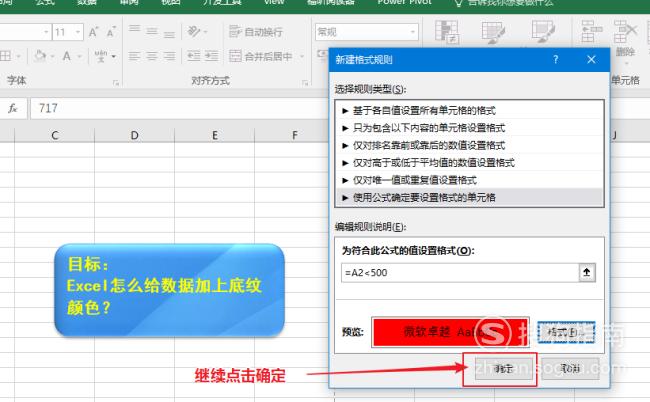
Task: Click the blue 目标 text box shape
Action: 169,290
